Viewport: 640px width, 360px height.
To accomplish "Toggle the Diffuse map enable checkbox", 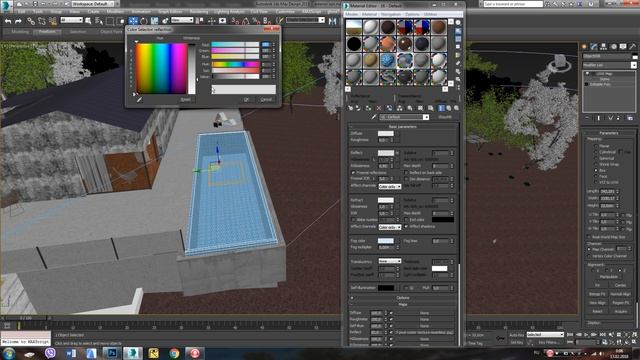I will pyautogui.click(x=391, y=313).
